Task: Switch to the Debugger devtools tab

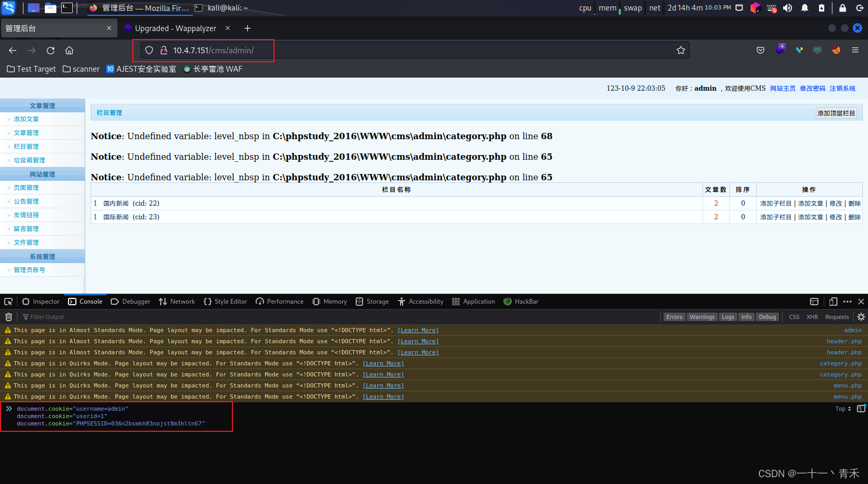Action: tap(131, 302)
